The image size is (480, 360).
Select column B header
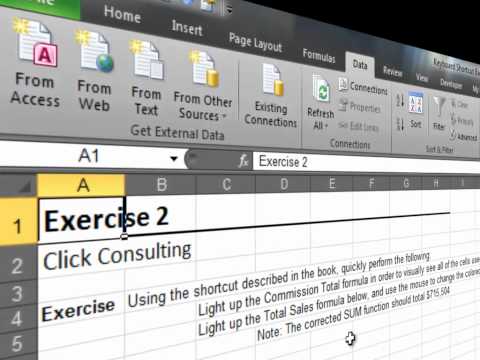click(161, 184)
